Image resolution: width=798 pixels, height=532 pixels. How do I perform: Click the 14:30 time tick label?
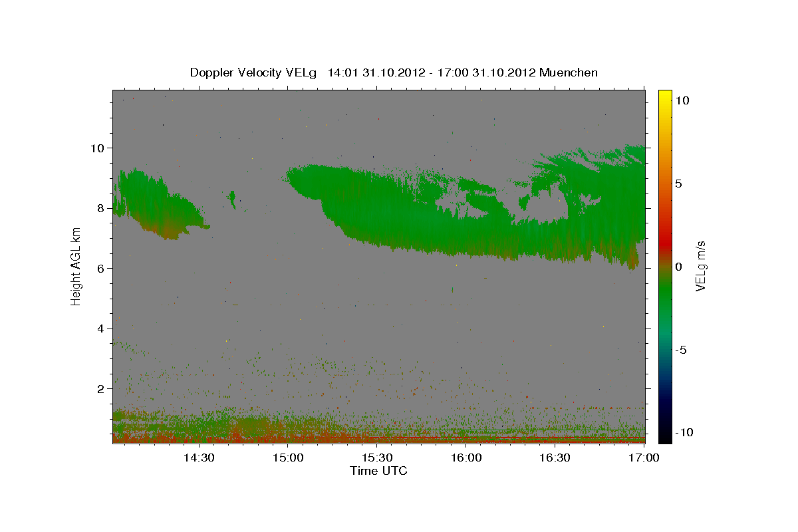click(198, 458)
